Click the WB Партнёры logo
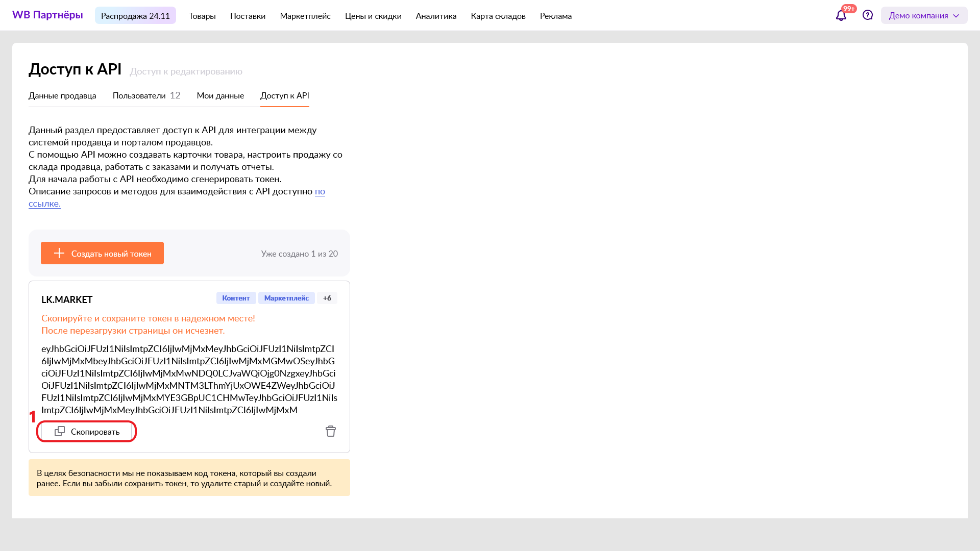The height and width of the screenshot is (551, 980). (x=47, y=15)
